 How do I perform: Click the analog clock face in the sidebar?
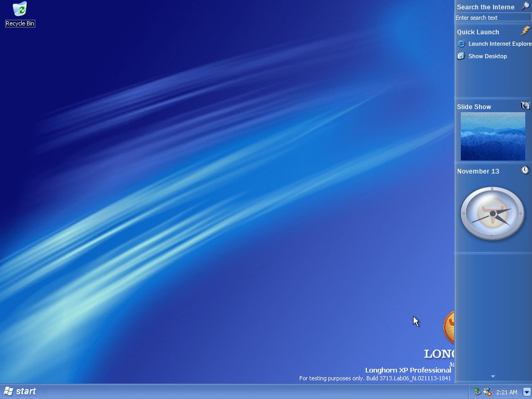click(x=492, y=214)
